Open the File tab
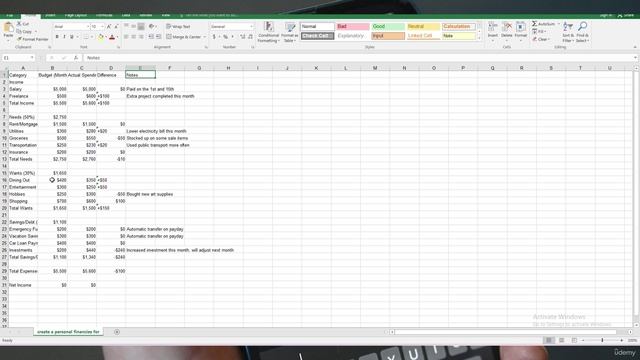The height and width of the screenshot is (360, 640). (x=10, y=16)
